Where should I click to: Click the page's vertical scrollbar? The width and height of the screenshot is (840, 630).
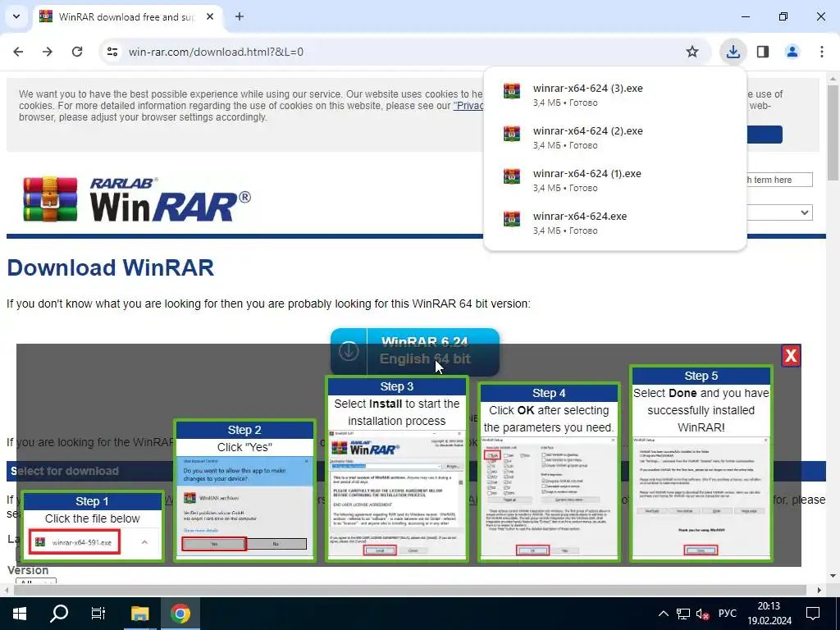833,132
